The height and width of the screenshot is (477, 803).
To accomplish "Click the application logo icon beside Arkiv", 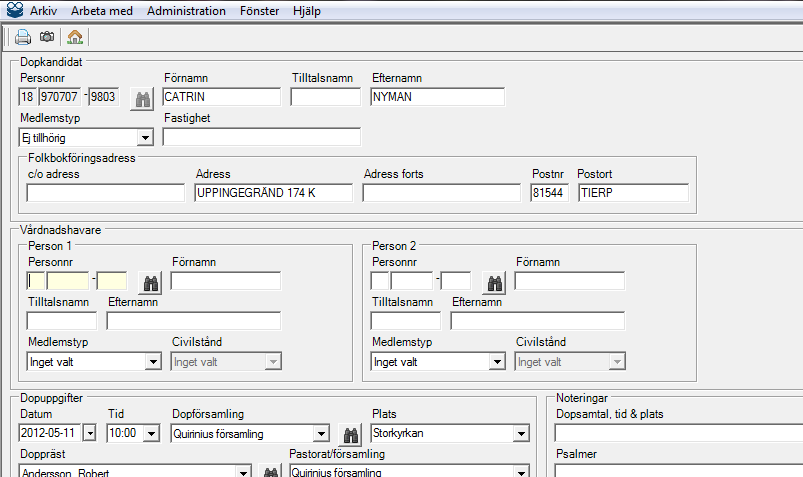I will [x=15, y=10].
